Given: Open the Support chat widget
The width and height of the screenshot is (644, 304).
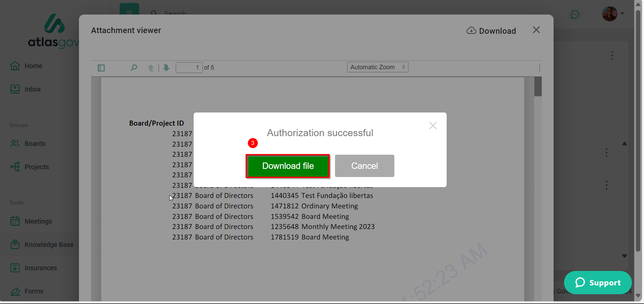Looking at the screenshot, I should [597, 282].
